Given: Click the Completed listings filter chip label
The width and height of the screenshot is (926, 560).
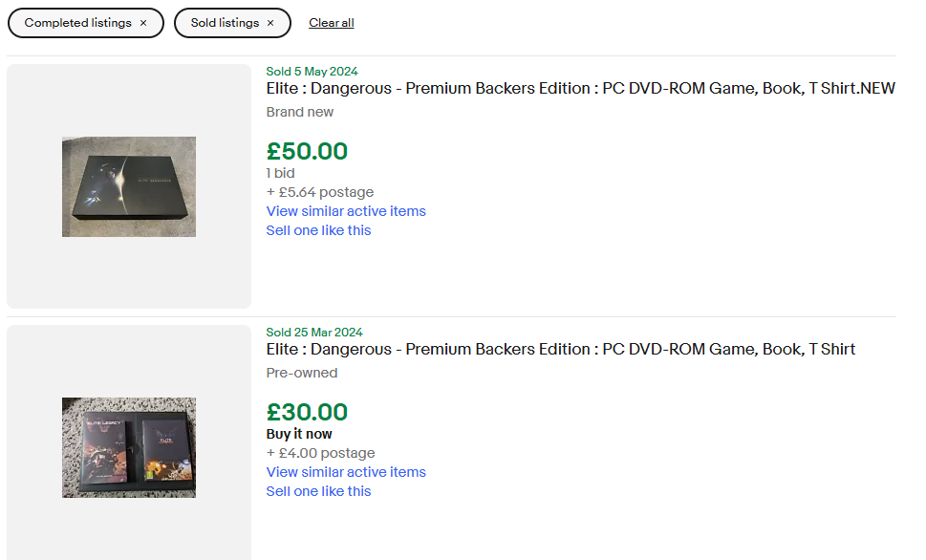Looking at the screenshot, I should (78, 23).
